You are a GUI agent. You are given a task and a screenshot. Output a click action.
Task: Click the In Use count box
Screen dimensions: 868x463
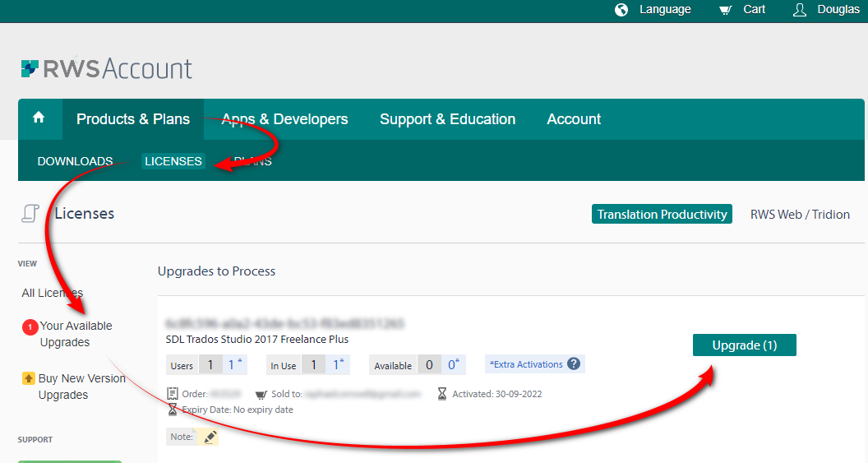313,365
